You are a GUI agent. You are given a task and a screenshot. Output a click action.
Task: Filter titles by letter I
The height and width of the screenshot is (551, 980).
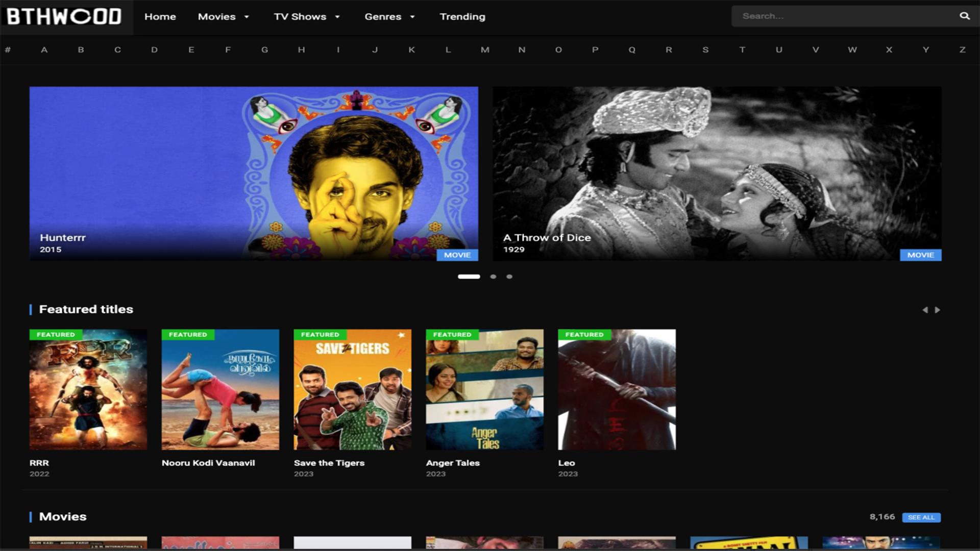pyautogui.click(x=338, y=49)
